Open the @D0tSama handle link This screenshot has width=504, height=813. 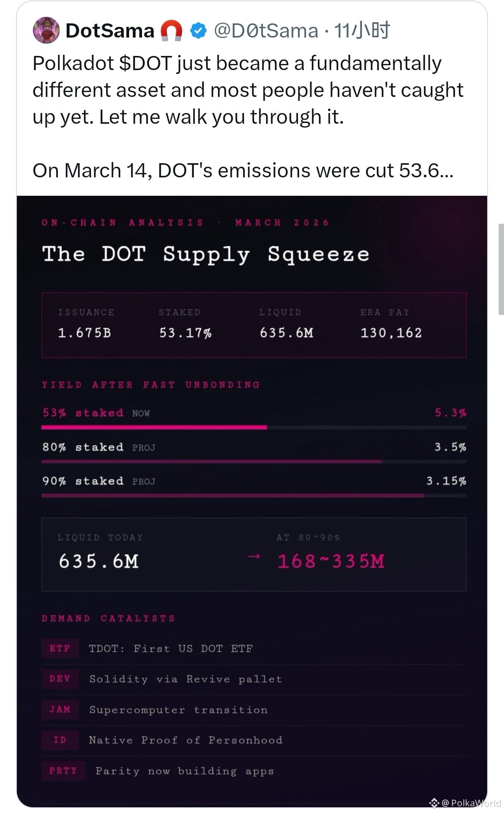click(266, 31)
